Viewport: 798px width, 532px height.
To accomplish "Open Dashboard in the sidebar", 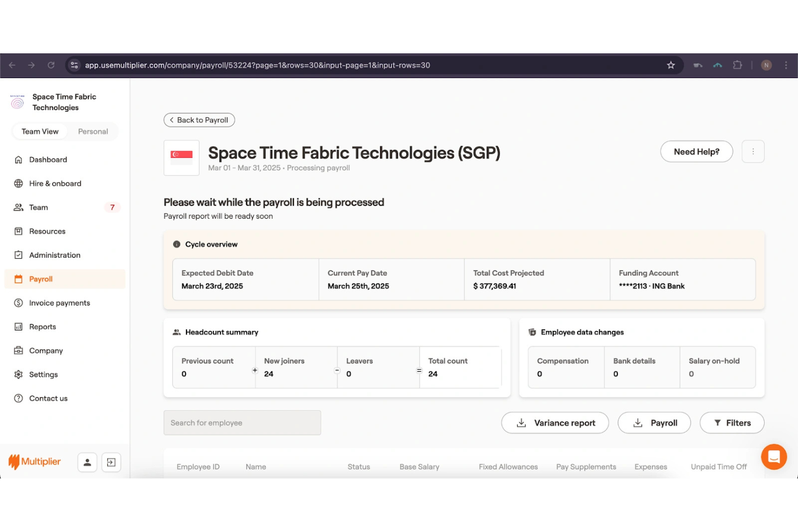I will pyautogui.click(x=65, y=160).
